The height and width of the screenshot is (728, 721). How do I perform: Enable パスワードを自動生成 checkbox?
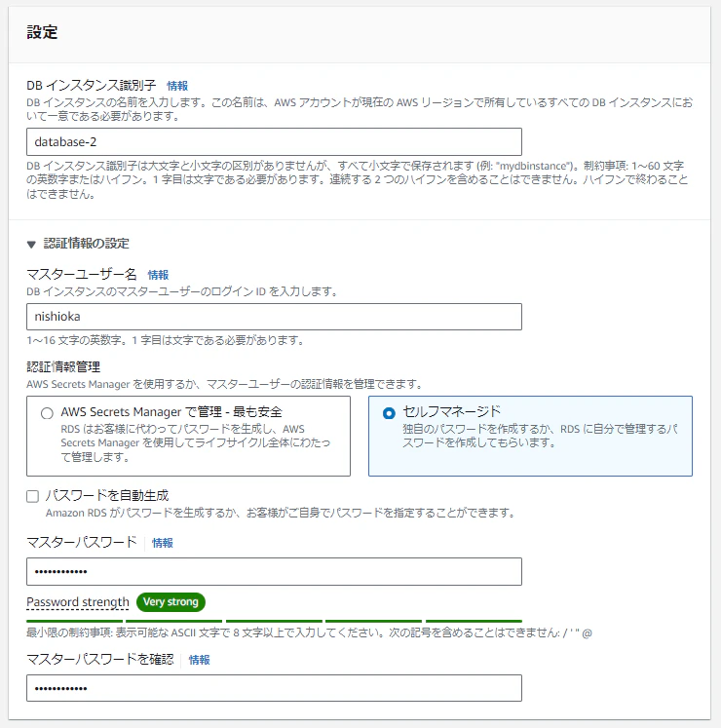pos(32,496)
